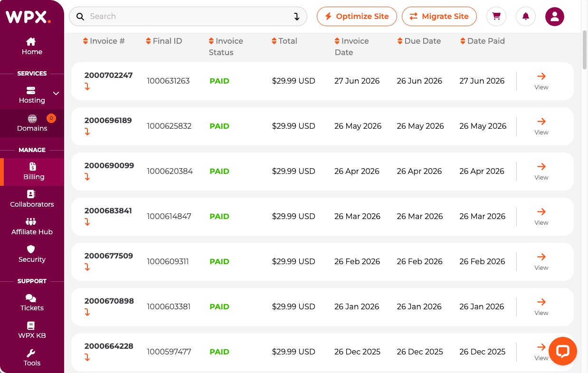
Task: View the 27 Jun 2026 invoice
Action: point(541,81)
